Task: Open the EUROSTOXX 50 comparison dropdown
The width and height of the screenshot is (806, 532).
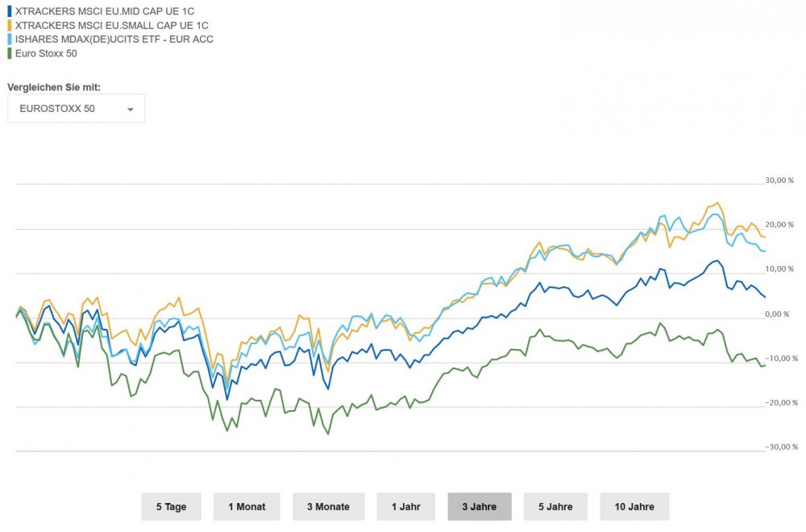Action: pyautogui.click(x=76, y=109)
